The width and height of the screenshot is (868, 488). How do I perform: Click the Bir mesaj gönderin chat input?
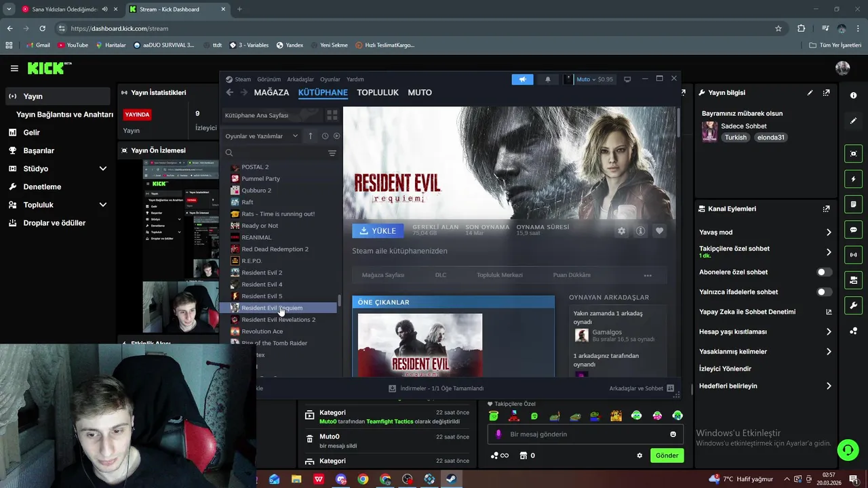tap(587, 434)
